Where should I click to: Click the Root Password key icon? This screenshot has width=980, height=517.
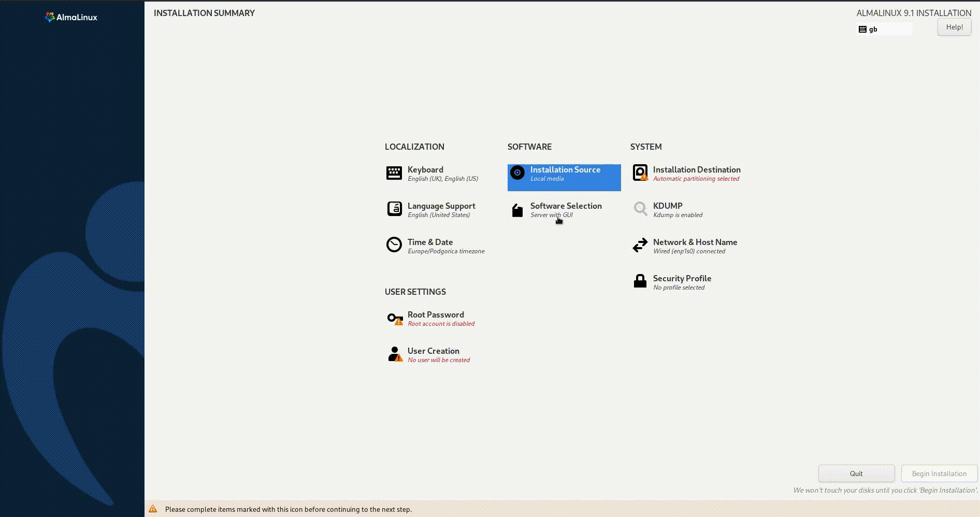click(395, 318)
